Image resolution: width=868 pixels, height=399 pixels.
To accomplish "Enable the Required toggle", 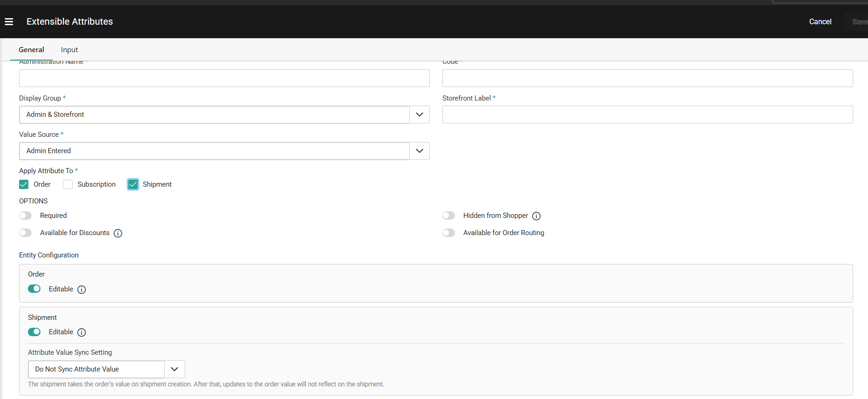I will pos(26,216).
